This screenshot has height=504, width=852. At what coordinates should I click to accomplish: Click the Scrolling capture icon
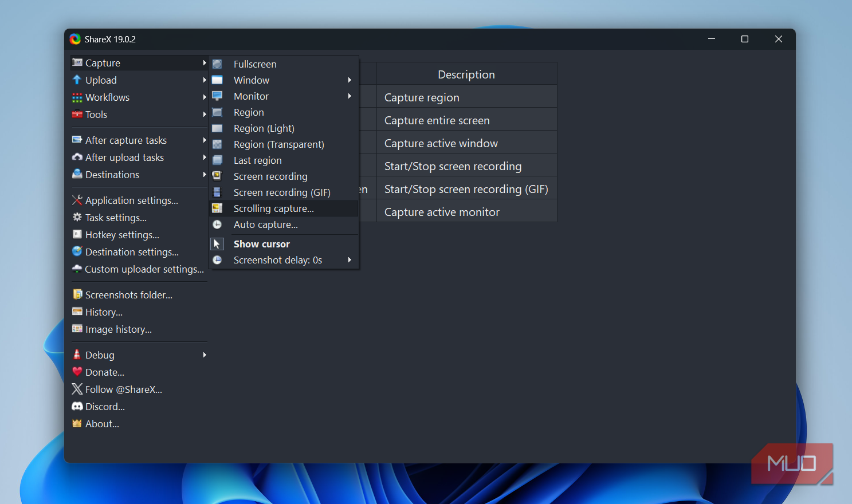(x=217, y=208)
